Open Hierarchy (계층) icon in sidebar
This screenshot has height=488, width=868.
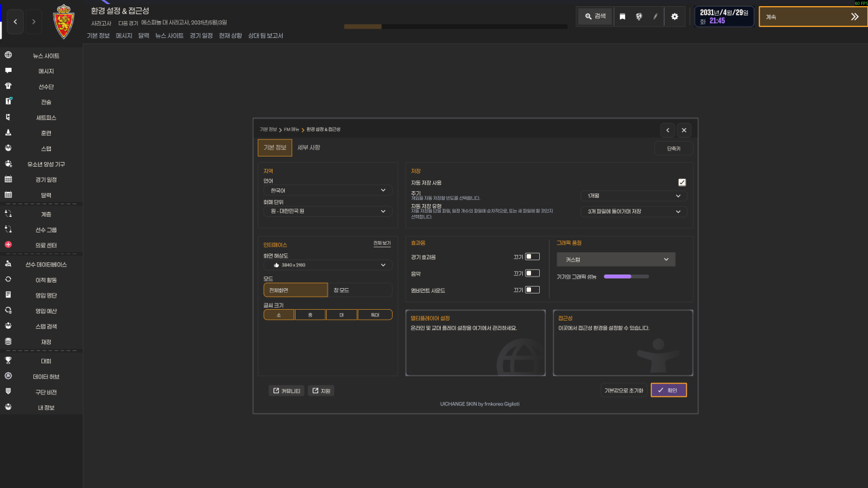8,213
